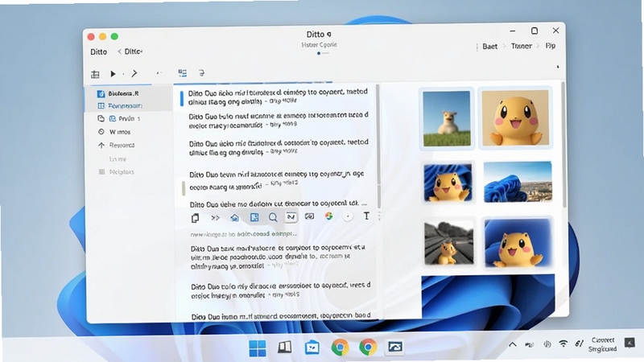The height and width of the screenshot is (362, 644).
Task: Open the two-line clock text in the tray
Action: coord(602,345)
